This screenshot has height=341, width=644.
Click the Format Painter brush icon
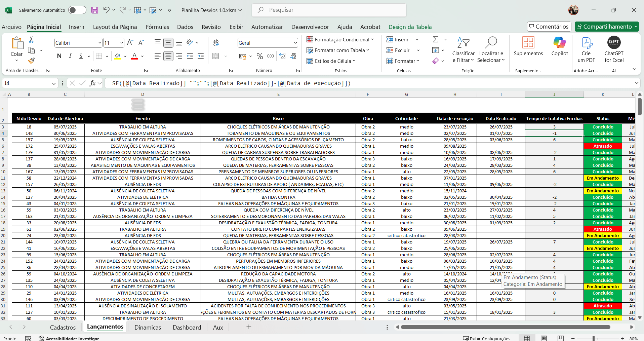pos(31,61)
